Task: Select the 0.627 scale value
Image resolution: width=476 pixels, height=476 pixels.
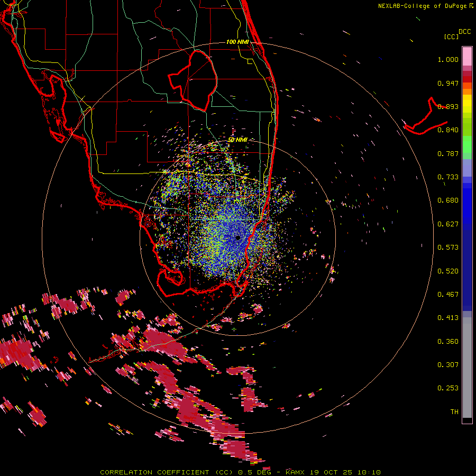Action: pos(448,224)
